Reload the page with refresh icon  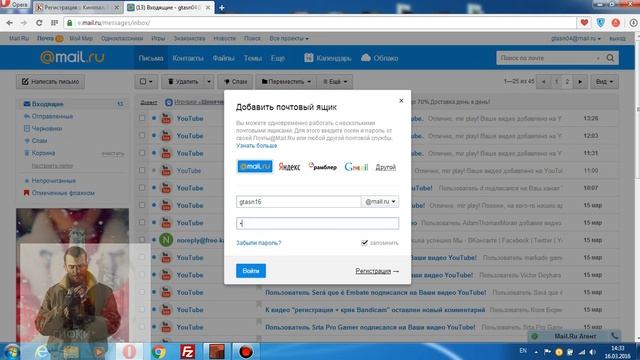point(39,23)
